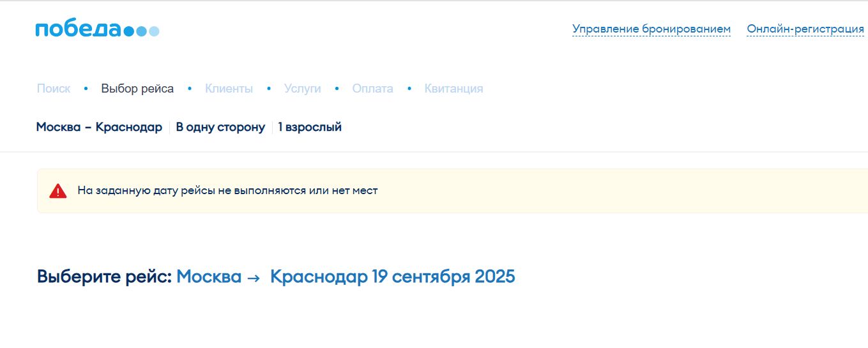The width and height of the screenshot is (868, 348).
Task: Click the Выберите рейс heading label
Action: tap(104, 277)
